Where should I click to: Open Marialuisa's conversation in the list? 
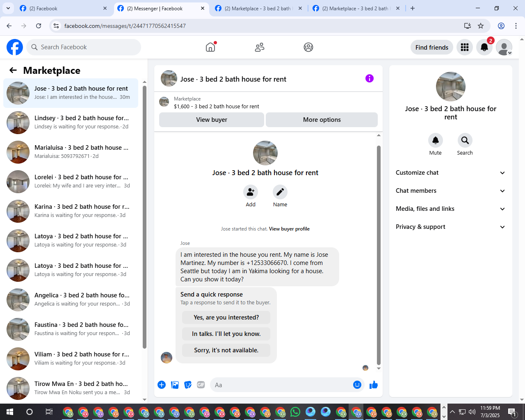click(71, 152)
